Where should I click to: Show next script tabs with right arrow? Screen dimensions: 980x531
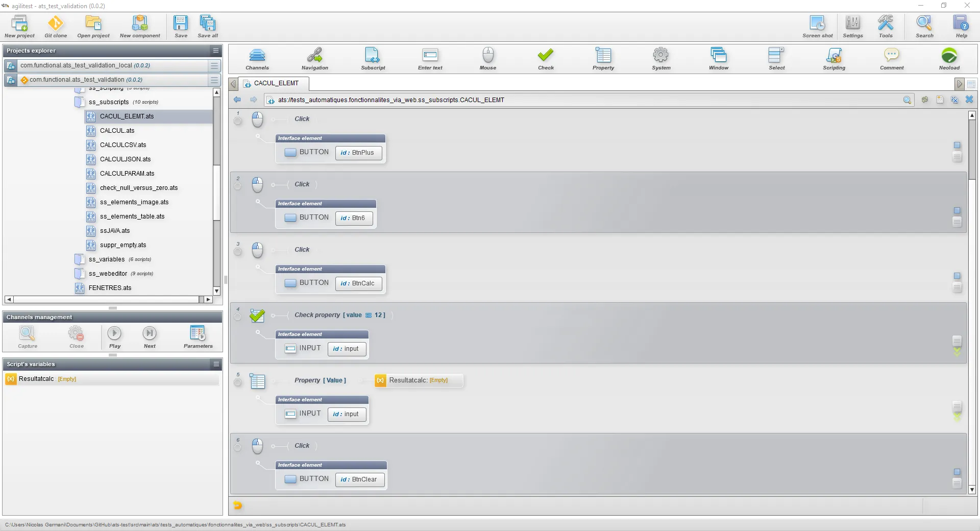click(960, 84)
